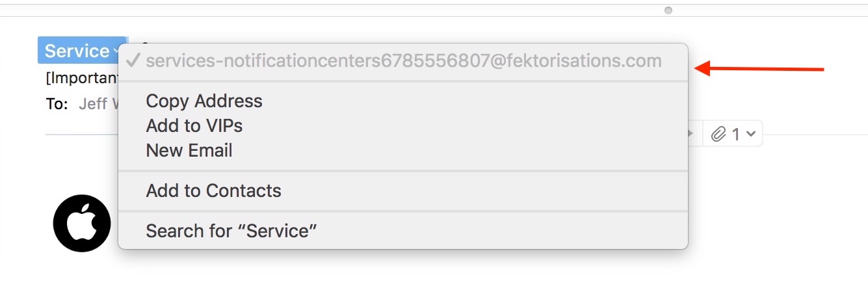Image resolution: width=868 pixels, height=301 pixels.
Task: Click the forward arrow beside attachments
Action: tap(691, 134)
